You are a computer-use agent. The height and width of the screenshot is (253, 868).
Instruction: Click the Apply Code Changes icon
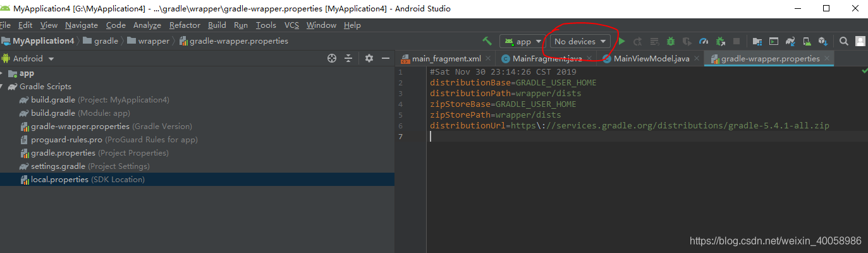(x=654, y=41)
